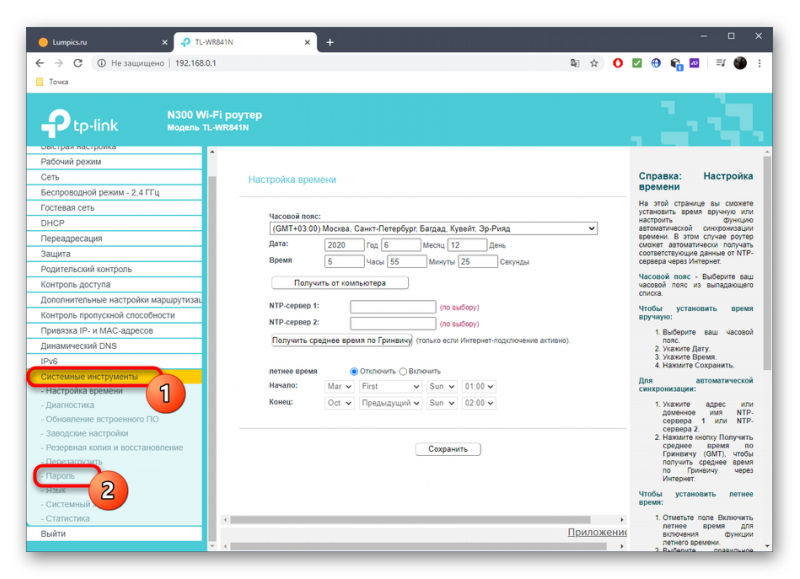
Task: Open 'Статистика' submenu item
Action: coord(67,518)
